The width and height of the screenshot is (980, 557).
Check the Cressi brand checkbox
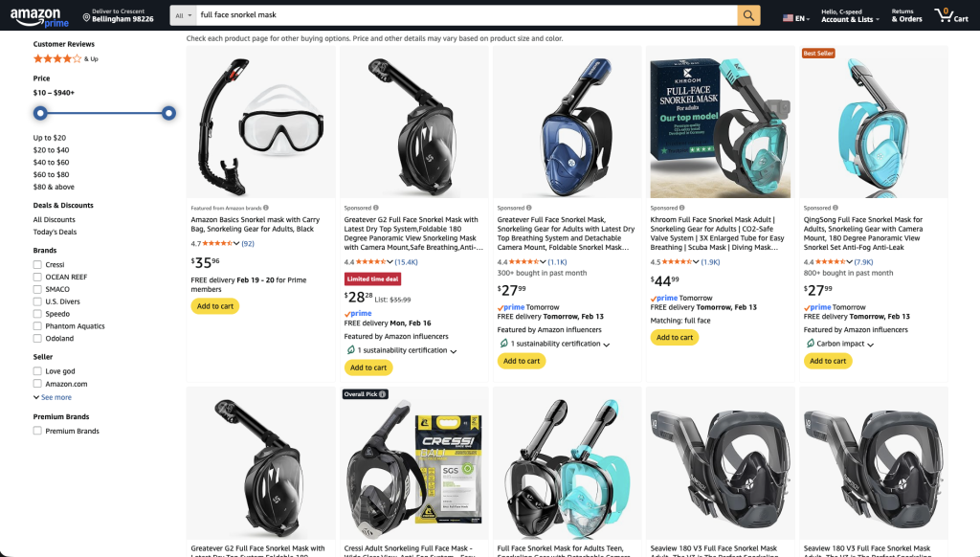[37, 264]
